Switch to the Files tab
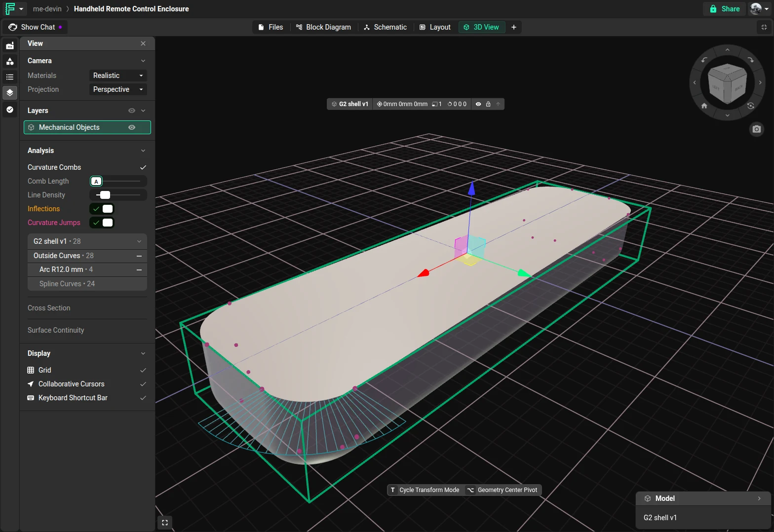Screen dimensions: 774x532 tap(271, 27)
